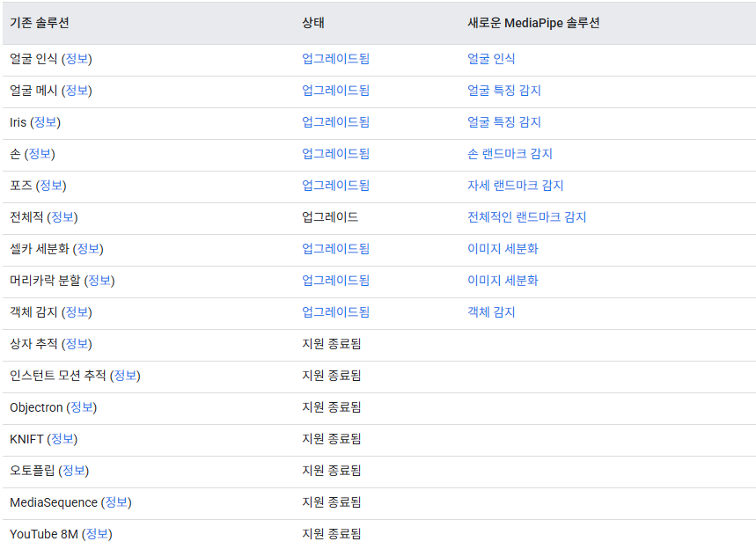Click the 새로운 MediaPipe 솔루션 header

[533, 23]
